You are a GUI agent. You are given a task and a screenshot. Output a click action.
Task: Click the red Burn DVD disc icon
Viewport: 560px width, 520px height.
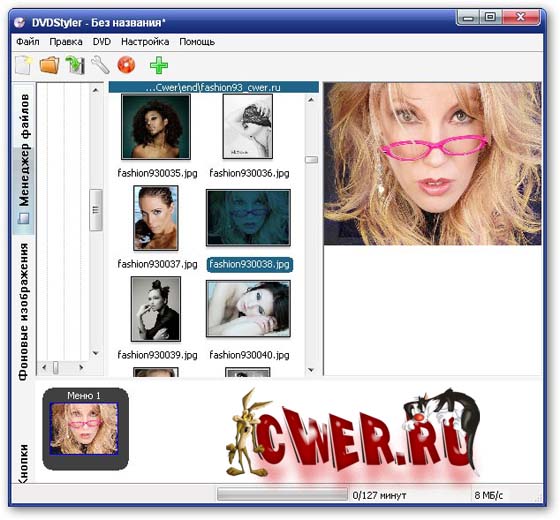126,65
